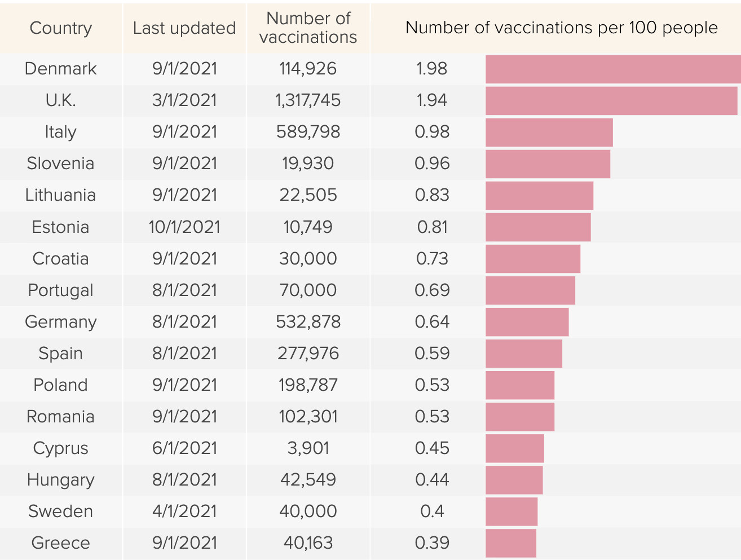Click the Slovenia country name
The image size is (741, 560).
click(61, 164)
